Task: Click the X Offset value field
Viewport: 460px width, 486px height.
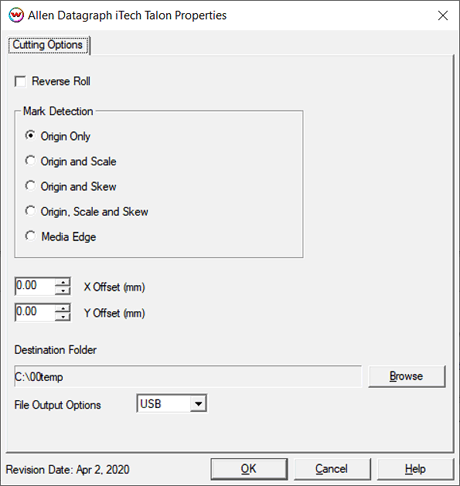Action: [35, 286]
